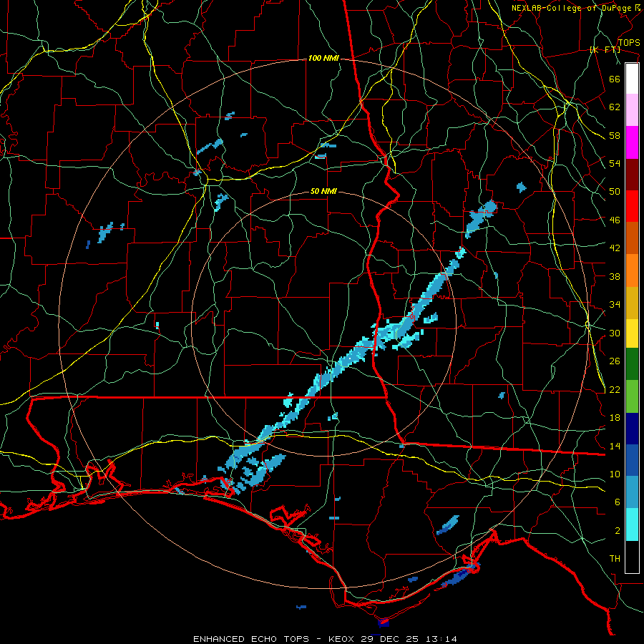Select the medium blue legend swatch
This screenshot has height=644, width=644.
pyautogui.click(x=632, y=460)
